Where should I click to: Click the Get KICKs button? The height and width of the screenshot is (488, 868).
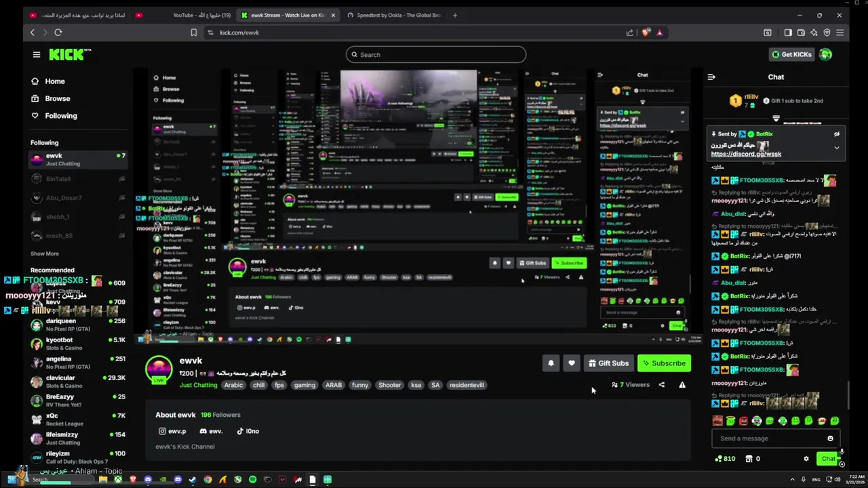[791, 54]
